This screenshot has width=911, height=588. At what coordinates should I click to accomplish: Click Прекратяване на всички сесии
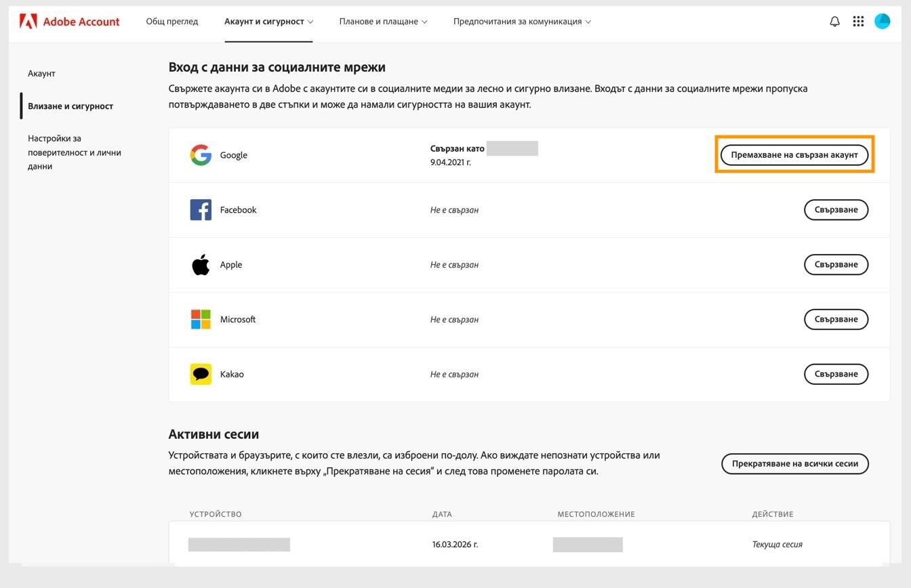(x=794, y=463)
